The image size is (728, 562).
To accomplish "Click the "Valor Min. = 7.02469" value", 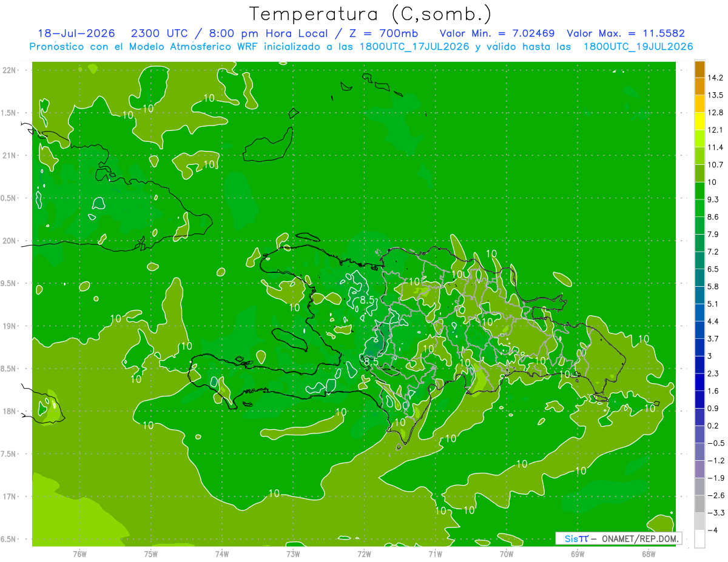I will point(497,33).
